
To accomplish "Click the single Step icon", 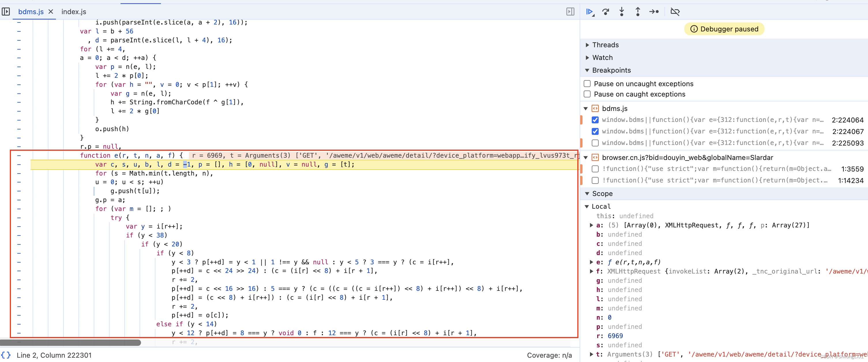I will 654,12.
